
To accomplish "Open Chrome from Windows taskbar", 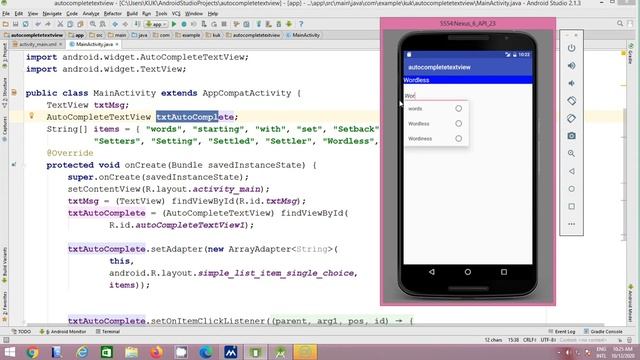I will [x=32, y=352].
